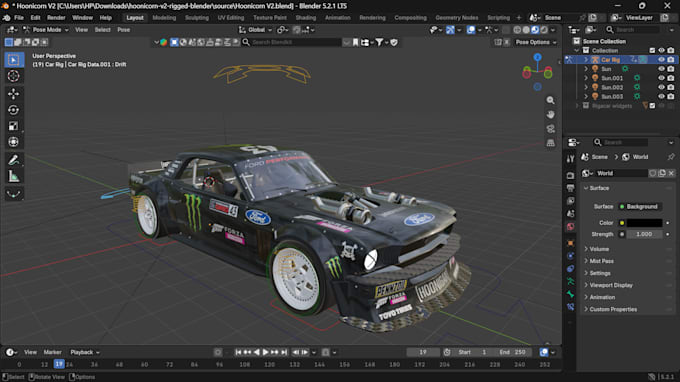Adjust the Strength 1.000 slider

point(644,234)
